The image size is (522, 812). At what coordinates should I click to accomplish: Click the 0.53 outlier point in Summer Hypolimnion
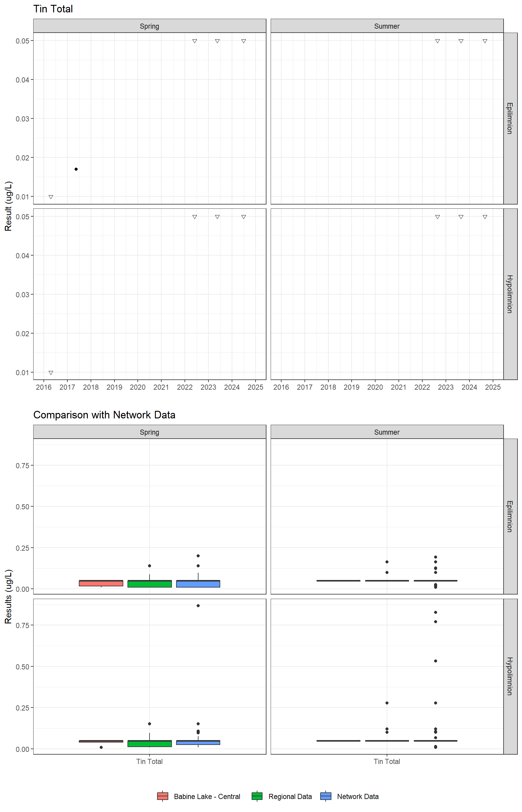[436, 661]
